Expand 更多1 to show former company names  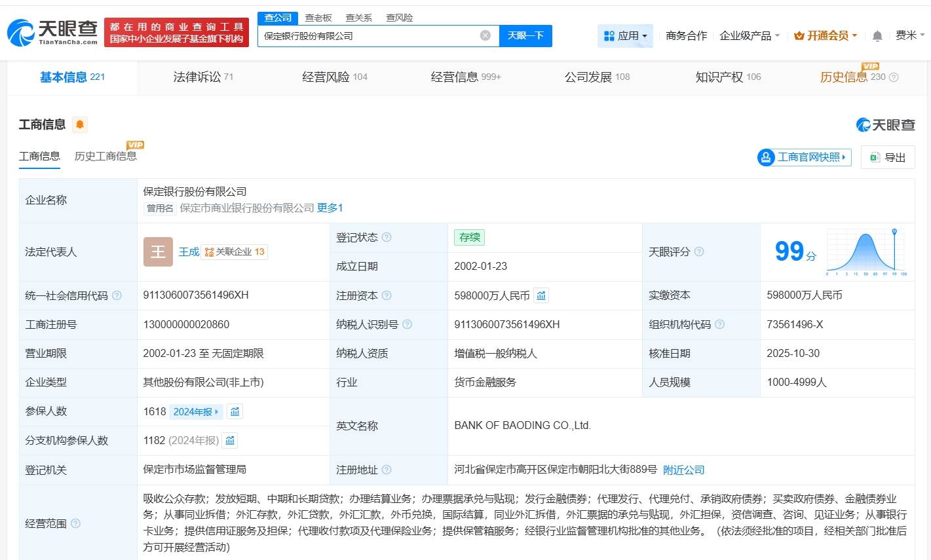coord(330,208)
